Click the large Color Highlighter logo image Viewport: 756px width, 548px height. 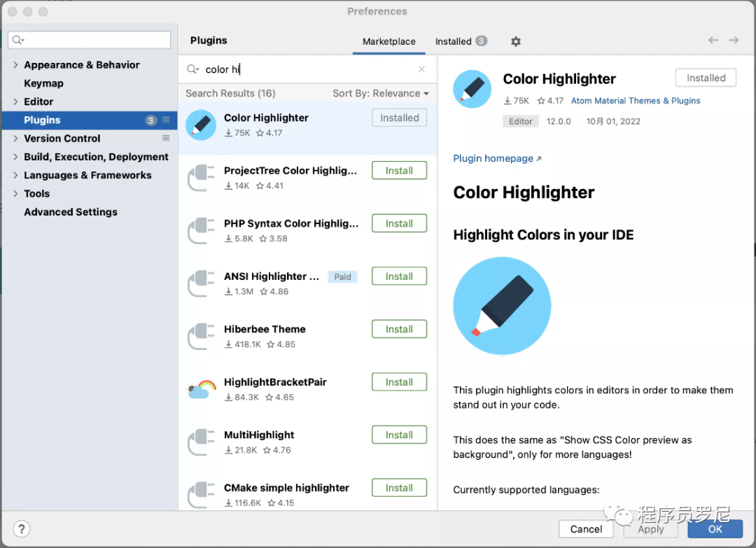tap(502, 306)
